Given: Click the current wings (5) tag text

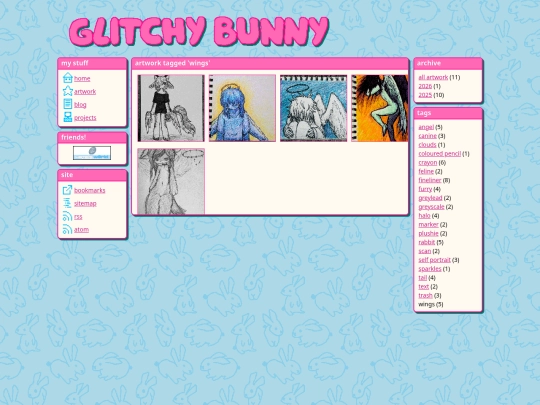Looking at the screenshot, I should pyautogui.click(x=431, y=304).
